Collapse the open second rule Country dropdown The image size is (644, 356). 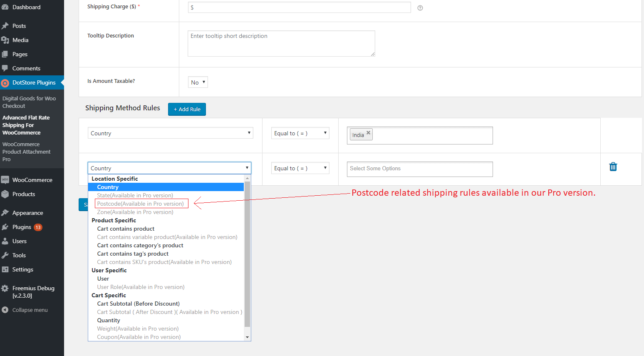click(x=170, y=168)
